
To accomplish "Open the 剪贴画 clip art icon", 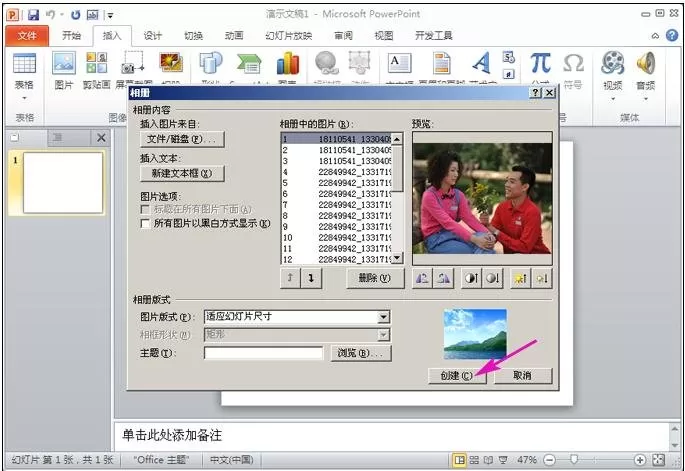I will click(x=97, y=63).
